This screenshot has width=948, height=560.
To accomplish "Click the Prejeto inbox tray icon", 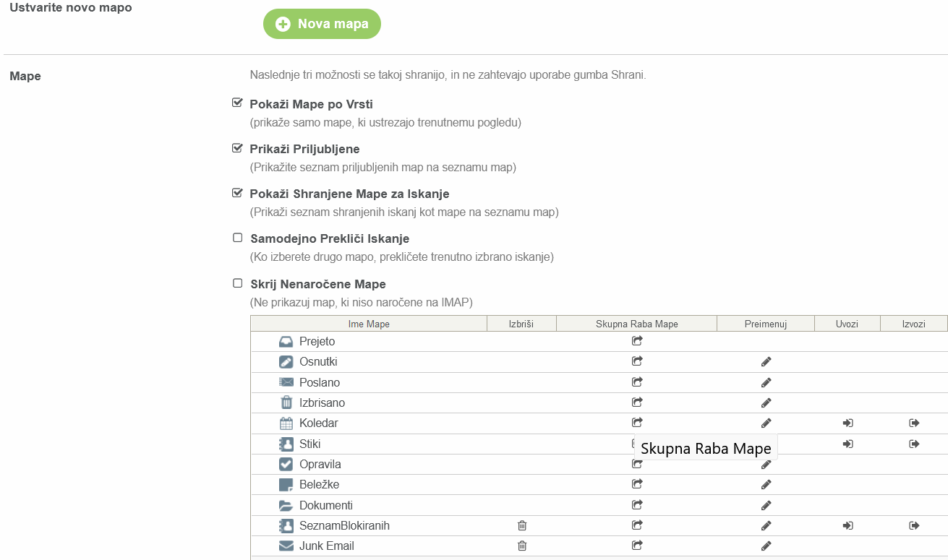I will pos(286,341).
